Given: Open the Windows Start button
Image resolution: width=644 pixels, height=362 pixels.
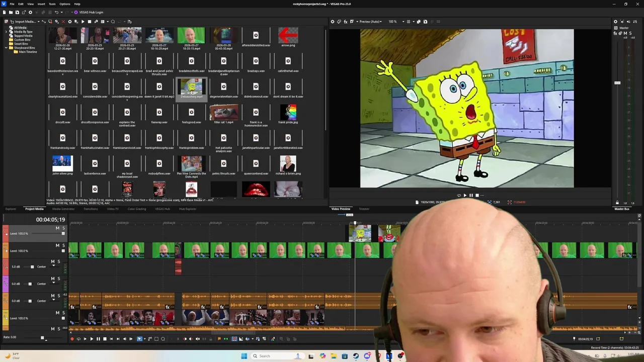Looking at the screenshot, I should click(x=244, y=356).
